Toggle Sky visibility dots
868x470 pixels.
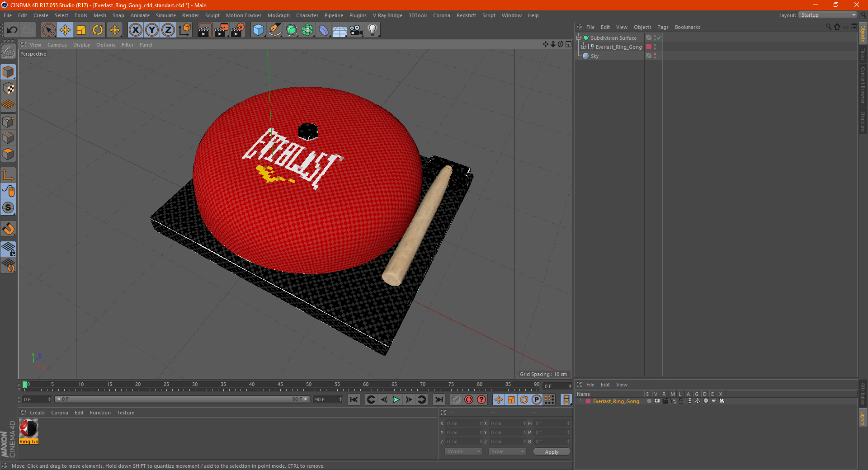[x=655, y=56]
